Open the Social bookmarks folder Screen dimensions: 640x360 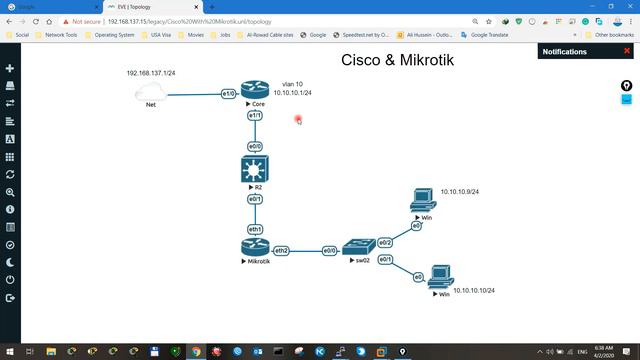point(18,35)
